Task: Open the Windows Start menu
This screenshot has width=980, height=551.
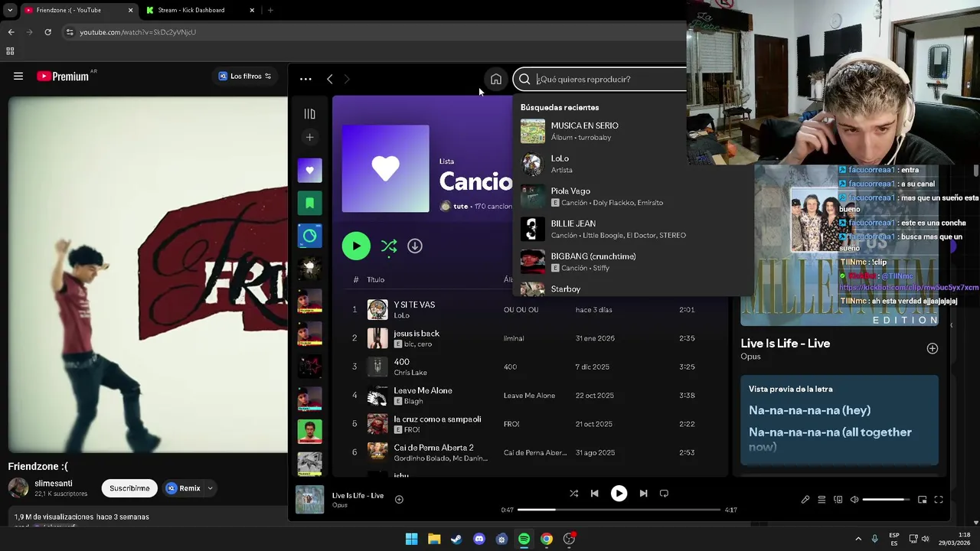Action: click(x=411, y=539)
